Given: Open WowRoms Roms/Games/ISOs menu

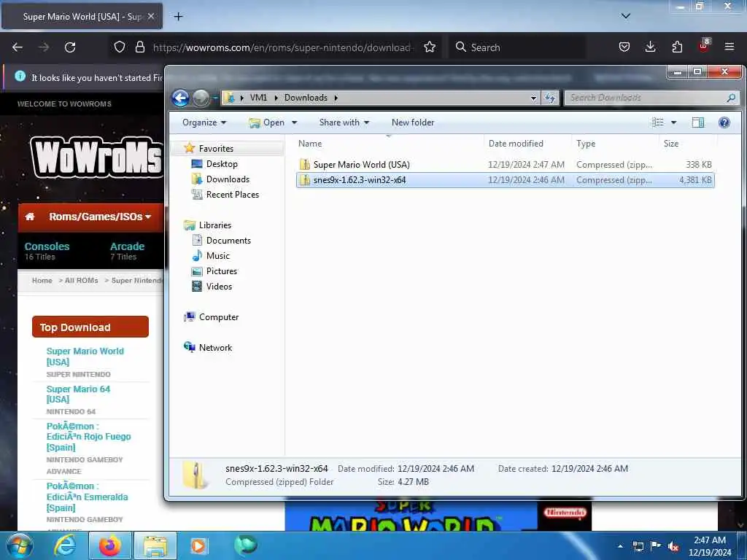Looking at the screenshot, I should click(100, 217).
